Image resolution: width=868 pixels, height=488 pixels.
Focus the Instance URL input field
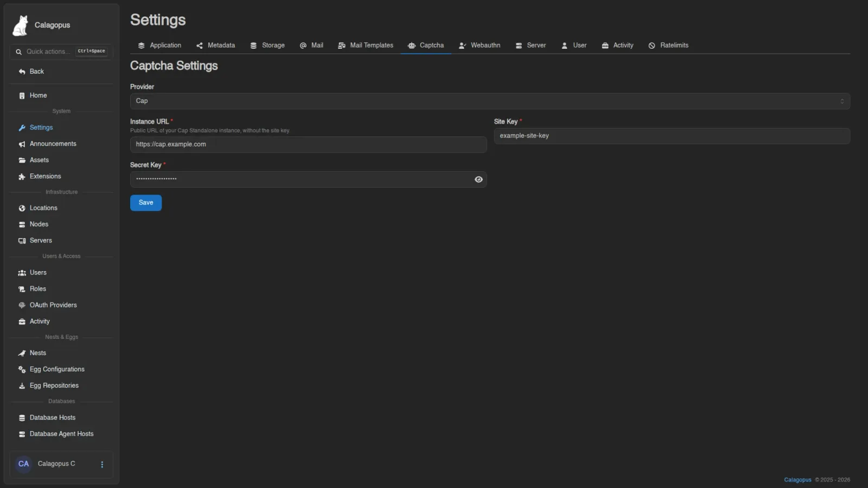(308, 145)
